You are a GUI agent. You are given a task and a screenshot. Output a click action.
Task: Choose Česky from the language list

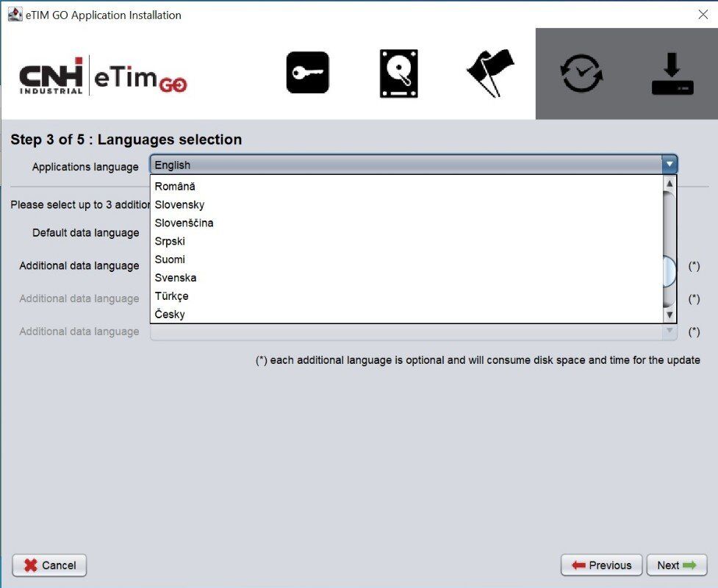point(406,315)
